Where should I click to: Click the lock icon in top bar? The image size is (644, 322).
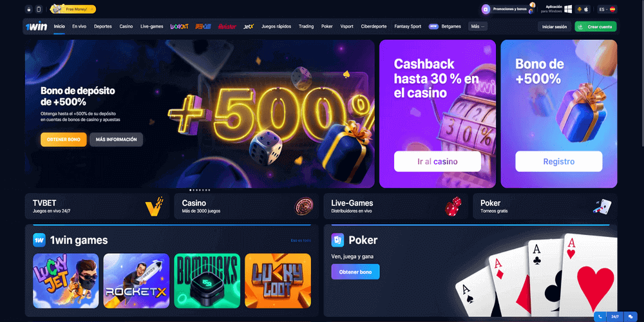click(x=29, y=9)
